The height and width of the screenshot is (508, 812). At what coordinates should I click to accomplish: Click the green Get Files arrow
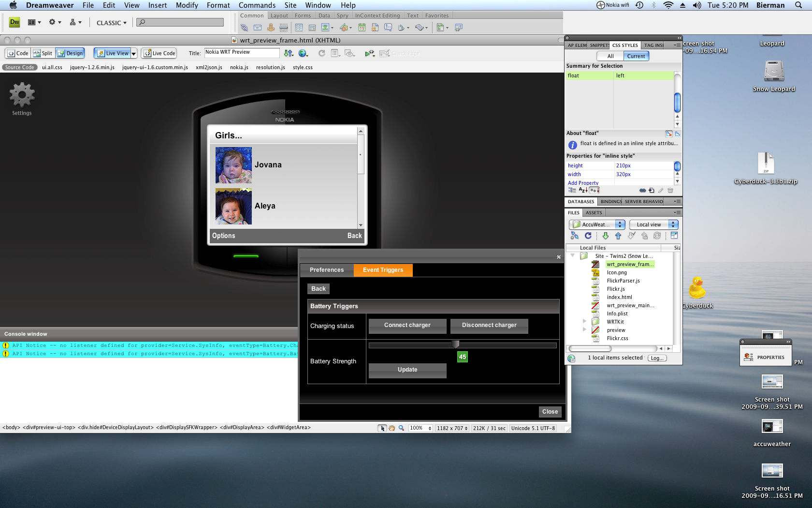tap(605, 236)
